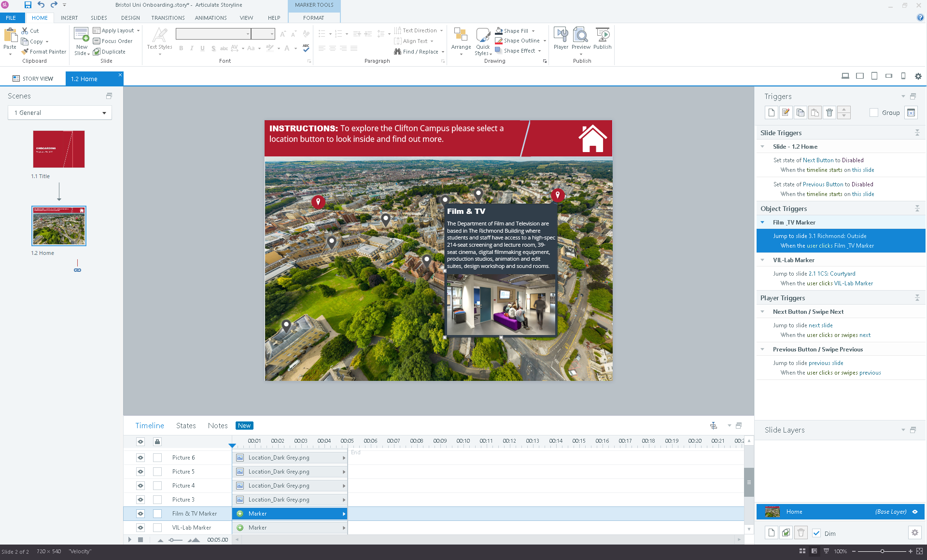The width and height of the screenshot is (927, 560).
Task: Open the 1 General scenes dropdown
Action: point(104,112)
